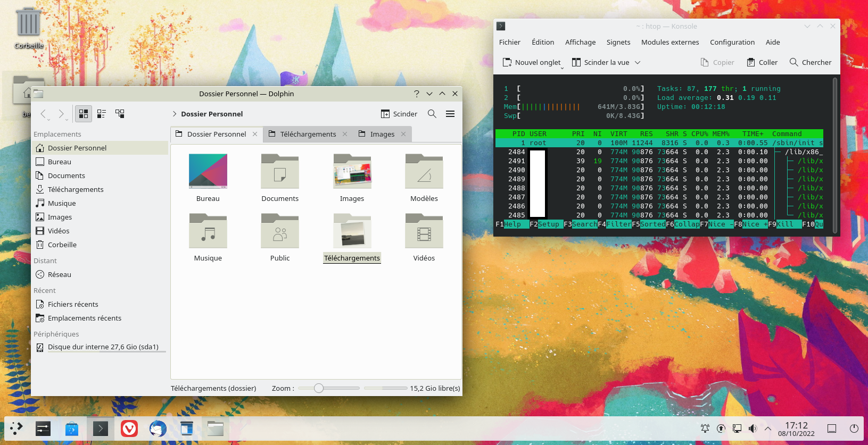
Task: Adjust the Dolphin zoom slider
Action: point(328,388)
